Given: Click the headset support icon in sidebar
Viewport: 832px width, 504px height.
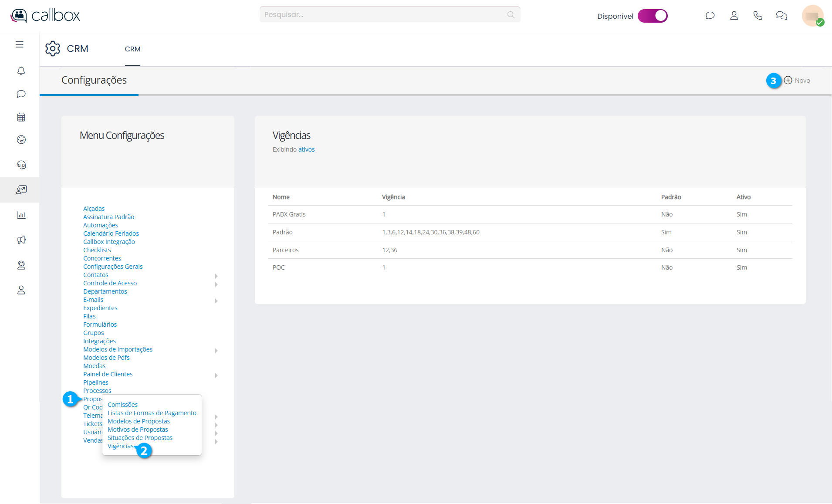Looking at the screenshot, I should pyautogui.click(x=21, y=165).
